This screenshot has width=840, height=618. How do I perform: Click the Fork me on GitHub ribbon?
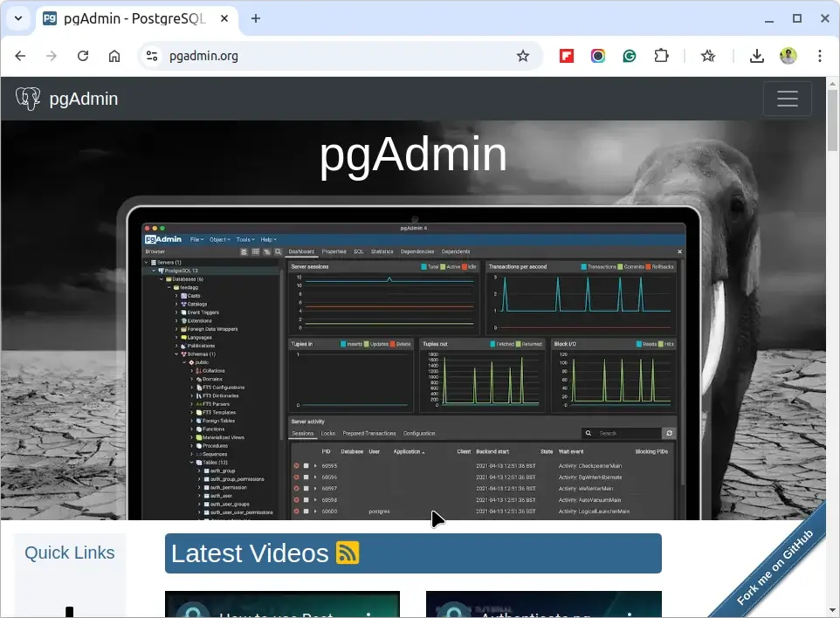tap(775, 566)
